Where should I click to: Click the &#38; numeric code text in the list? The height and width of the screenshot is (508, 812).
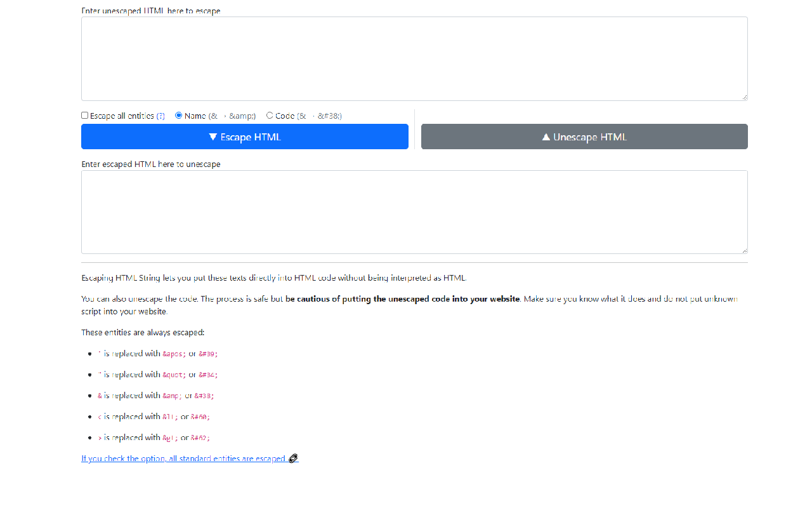(205, 396)
